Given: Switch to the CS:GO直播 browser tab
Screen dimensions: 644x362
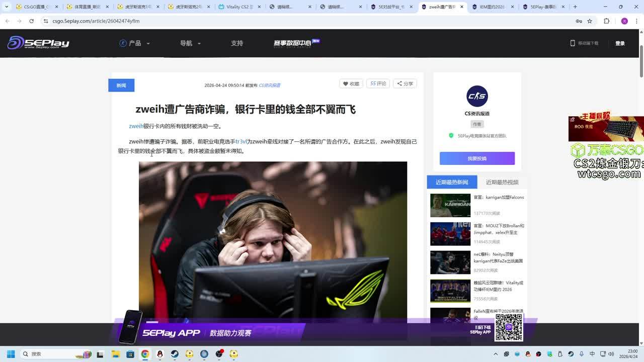Looking at the screenshot, I should [37, 7].
